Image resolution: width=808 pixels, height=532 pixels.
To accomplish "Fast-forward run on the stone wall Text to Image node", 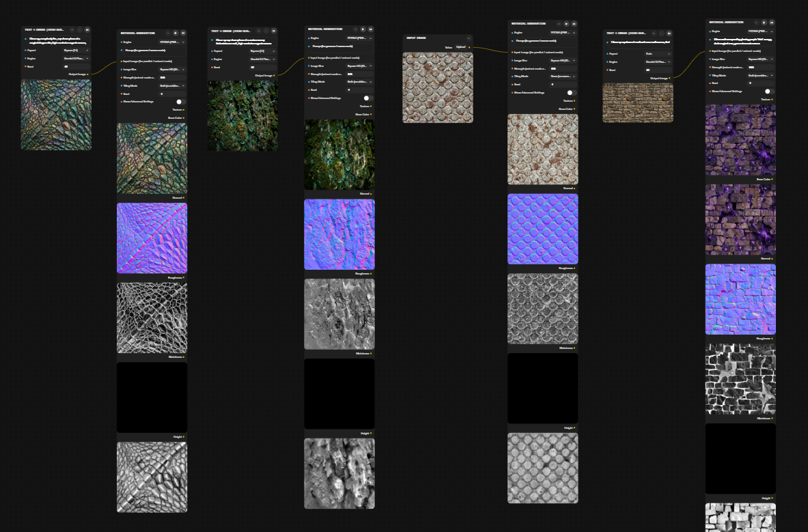I will coord(669,33).
